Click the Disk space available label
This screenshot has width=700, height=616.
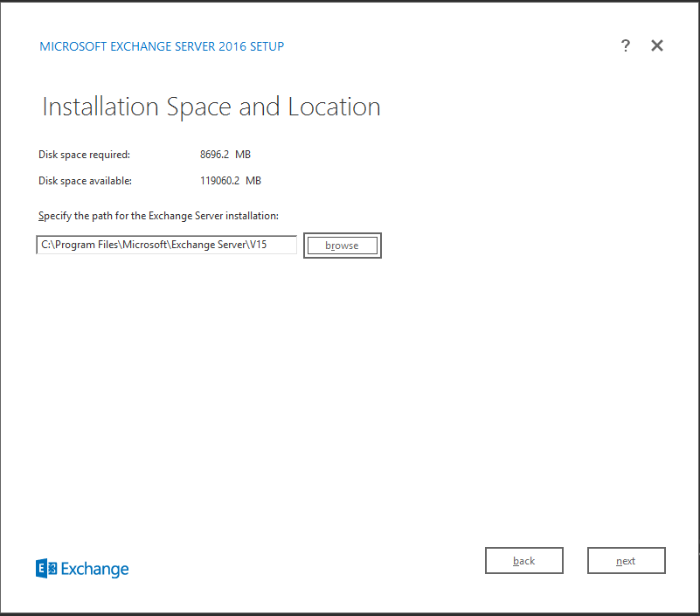pyautogui.click(x=86, y=181)
